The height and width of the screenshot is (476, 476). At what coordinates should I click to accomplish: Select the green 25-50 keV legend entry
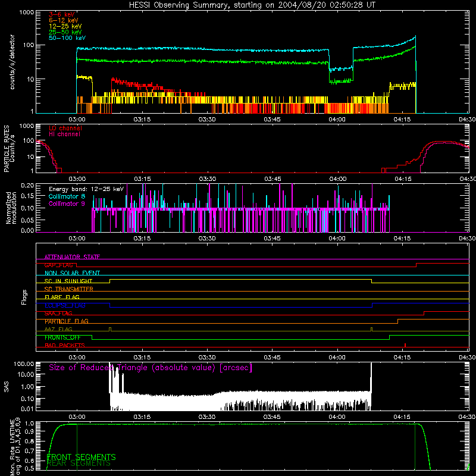click(x=65, y=32)
